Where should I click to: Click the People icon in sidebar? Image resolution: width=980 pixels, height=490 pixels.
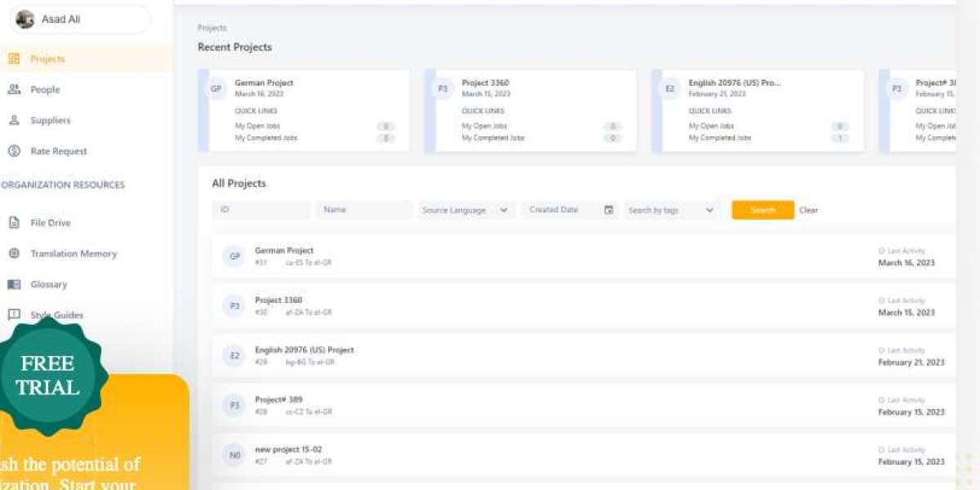14,90
